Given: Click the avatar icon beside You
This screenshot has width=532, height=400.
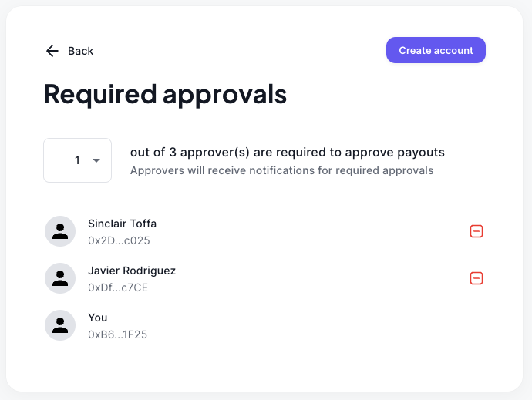Looking at the screenshot, I should [60, 325].
